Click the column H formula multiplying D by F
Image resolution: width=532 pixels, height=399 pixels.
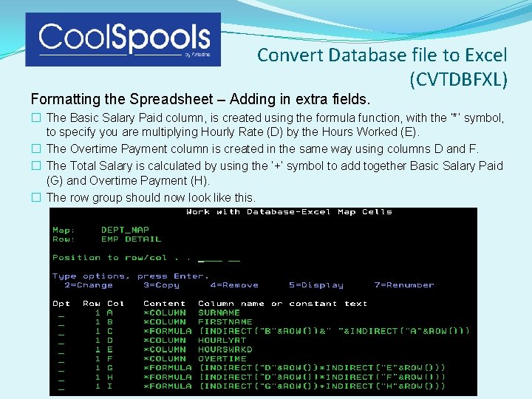pos(322,377)
